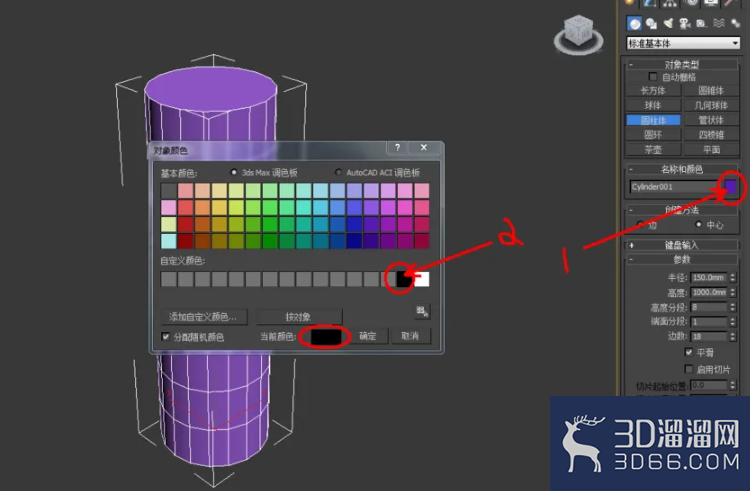This screenshot has height=491, width=750.
Task: Click the 高度 1000.0mm input field
Action: pyautogui.click(x=709, y=292)
